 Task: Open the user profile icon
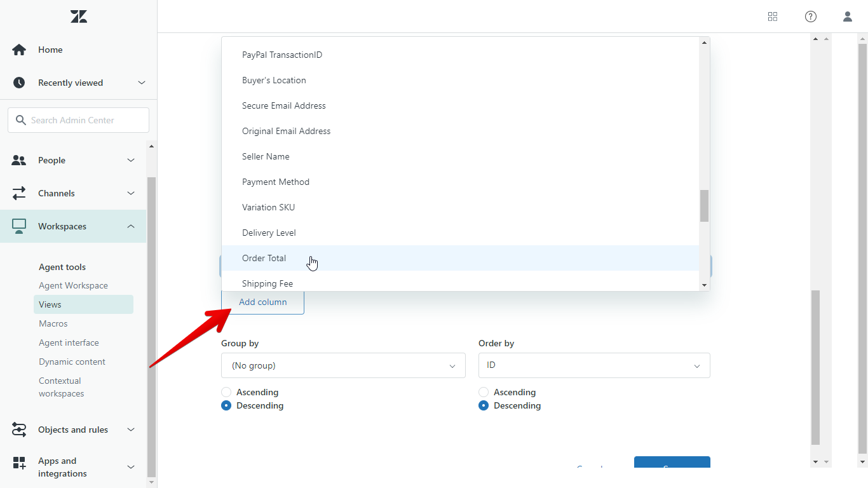(x=848, y=17)
